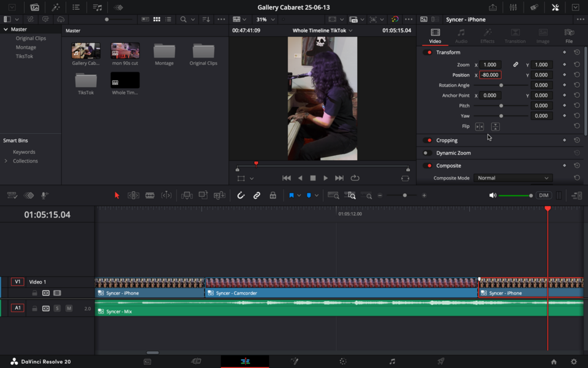Select the Trim Edit Mode tool
Viewport: 588px width, 368px height.
tap(133, 195)
